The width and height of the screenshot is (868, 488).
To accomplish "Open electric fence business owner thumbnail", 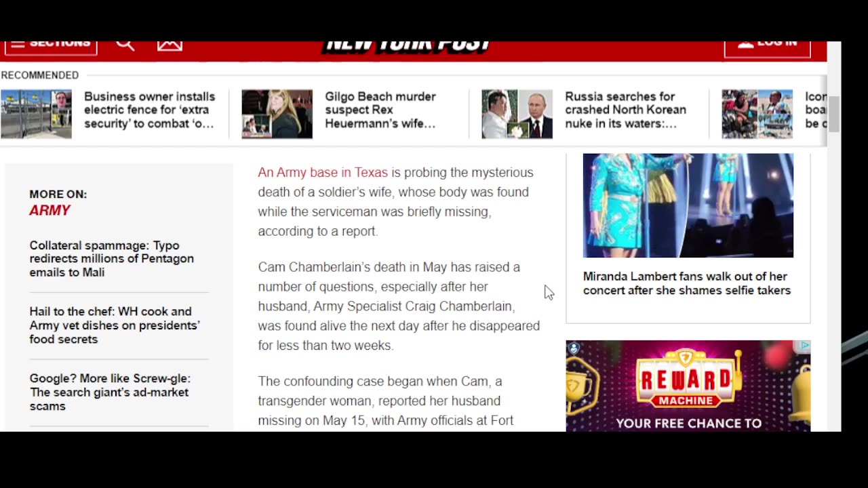I will pos(36,114).
